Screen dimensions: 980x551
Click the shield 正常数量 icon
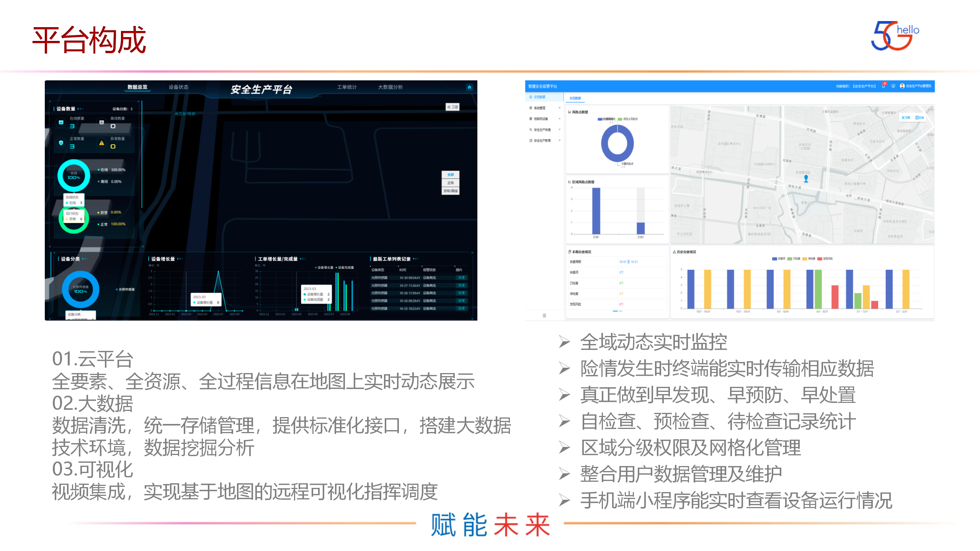(61, 143)
